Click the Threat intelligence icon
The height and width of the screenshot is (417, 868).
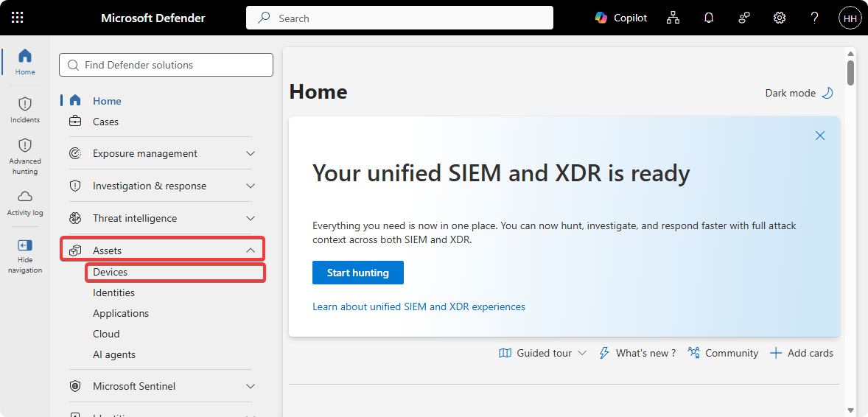[x=75, y=218]
